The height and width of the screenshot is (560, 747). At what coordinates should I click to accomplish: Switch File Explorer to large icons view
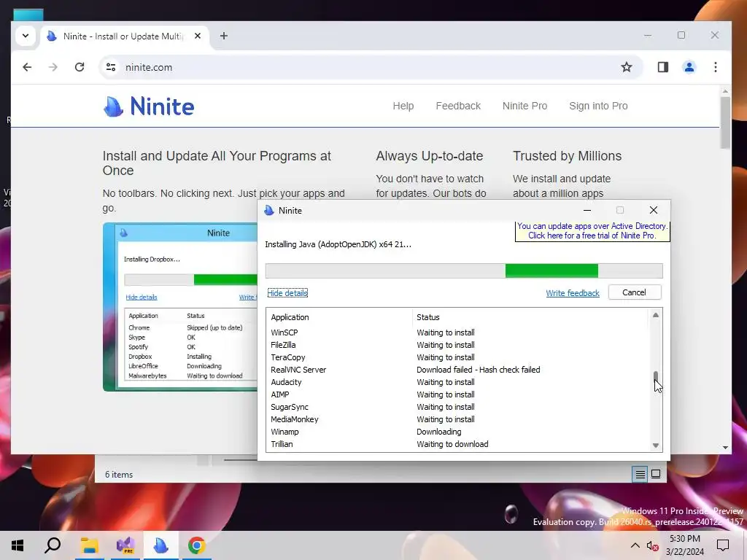click(656, 474)
